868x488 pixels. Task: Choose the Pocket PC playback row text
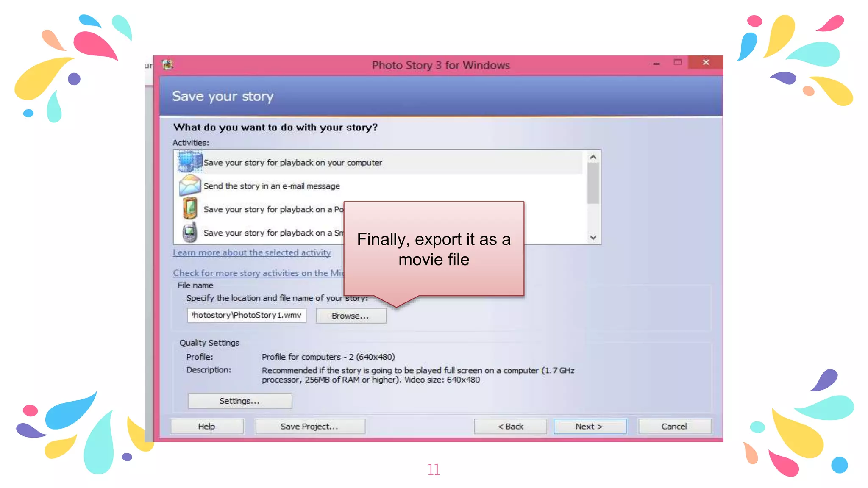click(x=273, y=209)
